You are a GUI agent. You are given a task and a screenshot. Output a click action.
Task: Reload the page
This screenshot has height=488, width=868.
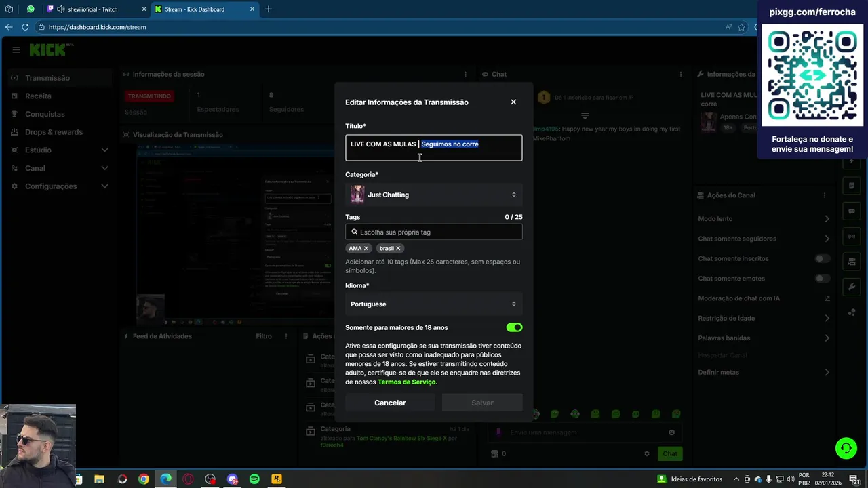tap(25, 27)
